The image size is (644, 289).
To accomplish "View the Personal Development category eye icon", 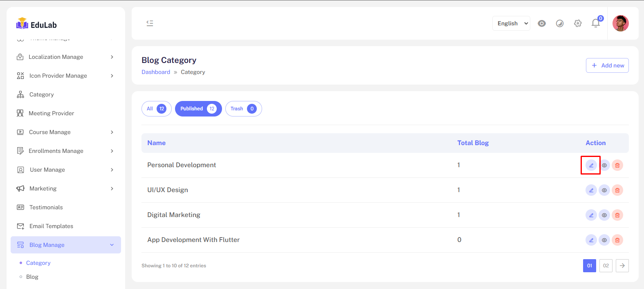I will click(x=604, y=165).
